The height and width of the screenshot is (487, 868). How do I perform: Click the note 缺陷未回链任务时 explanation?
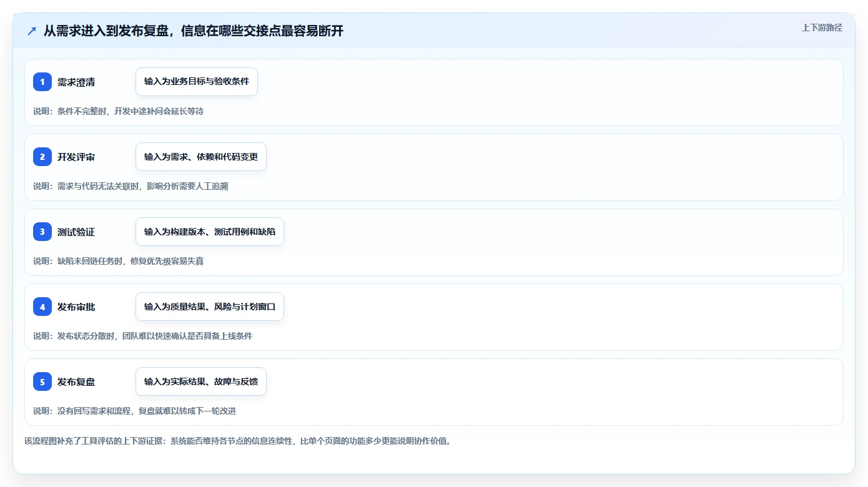(118, 261)
